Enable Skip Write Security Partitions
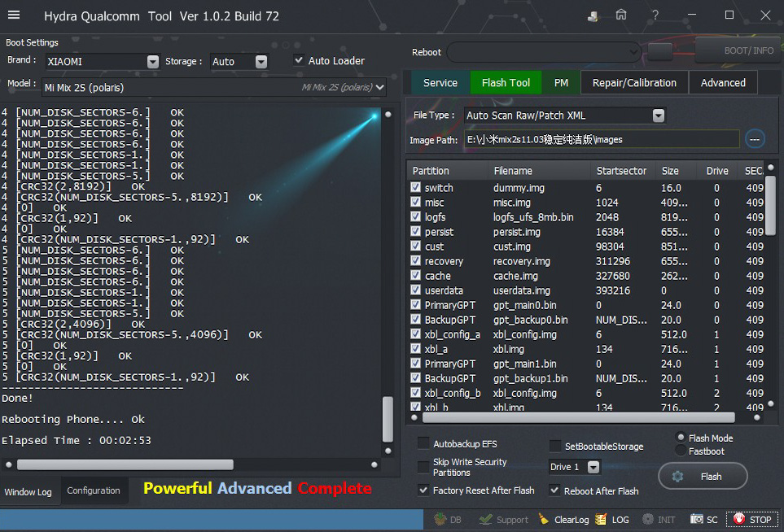 [423, 467]
